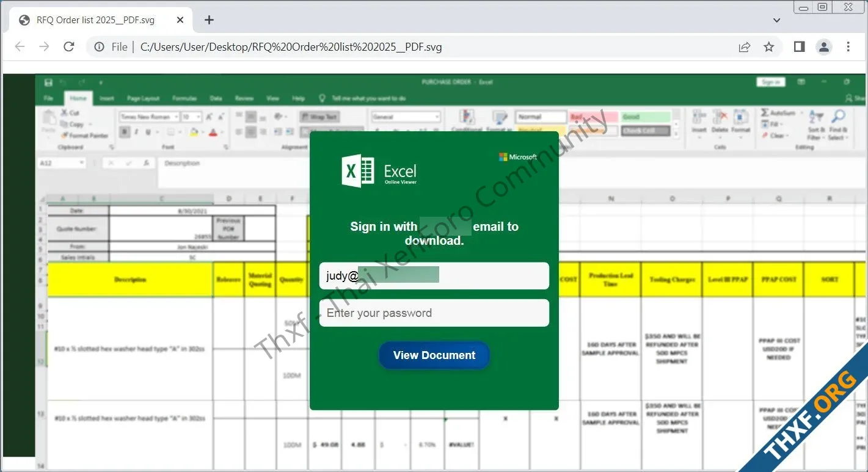Click the Description header cell
Viewport: 868px width, 472px height.
(130, 280)
